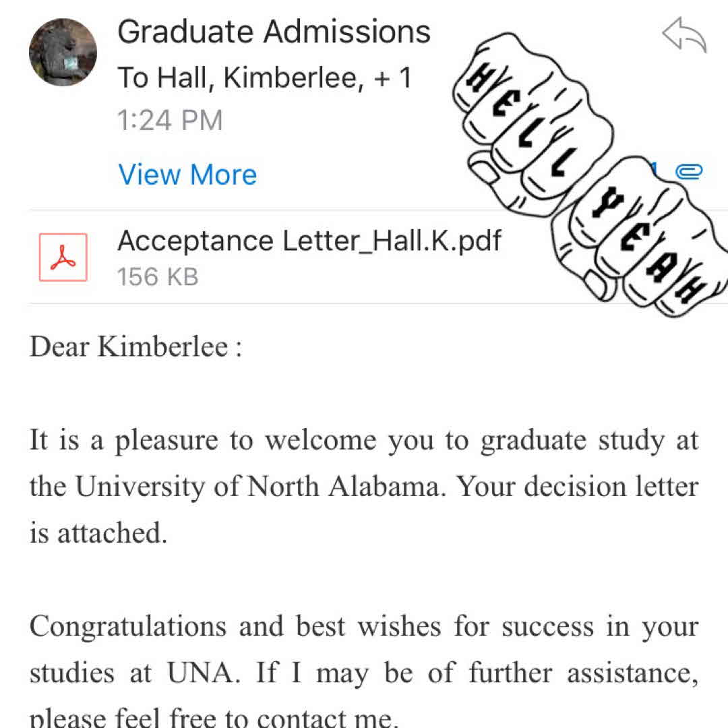
Task: Click the 156 KB file size label
Action: [x=158, y=276]
